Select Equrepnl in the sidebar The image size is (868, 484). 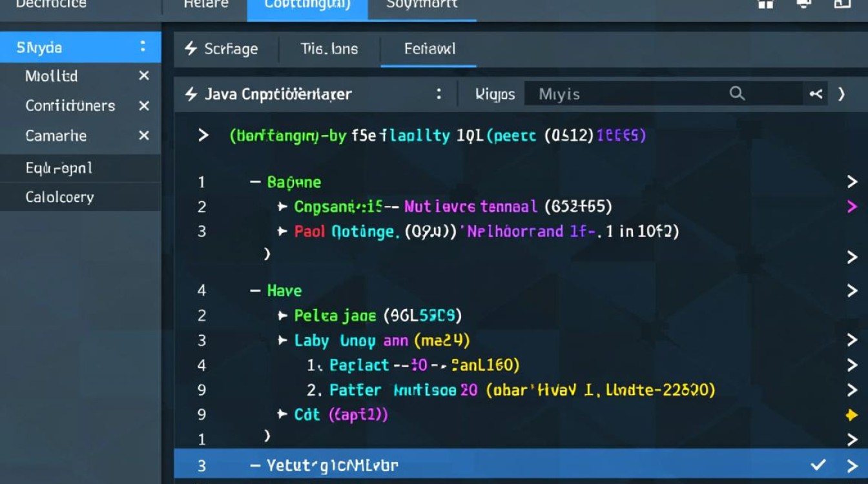(x=59, y=168)
